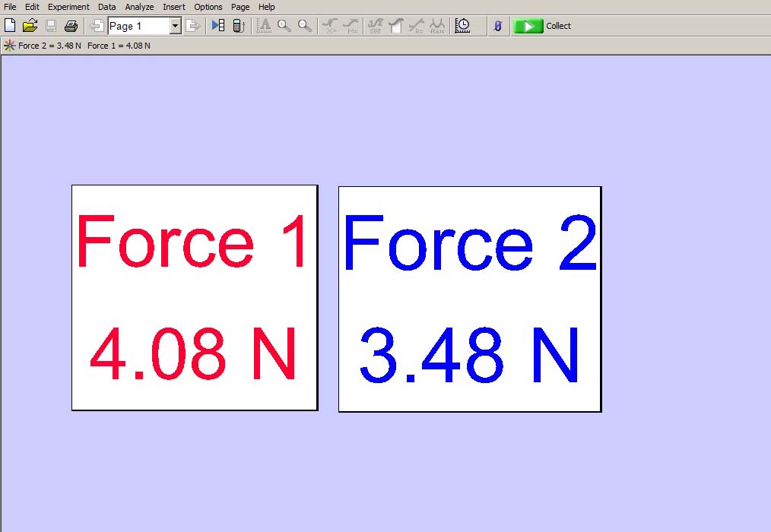
Task: Click the New file icon
Action: pos(10,26)
